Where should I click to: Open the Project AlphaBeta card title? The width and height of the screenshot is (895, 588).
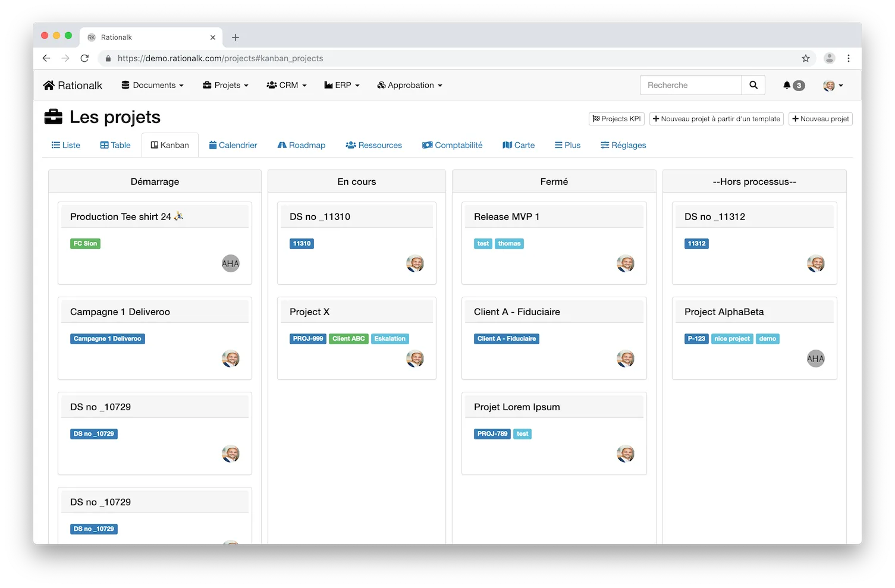(724, 312)
